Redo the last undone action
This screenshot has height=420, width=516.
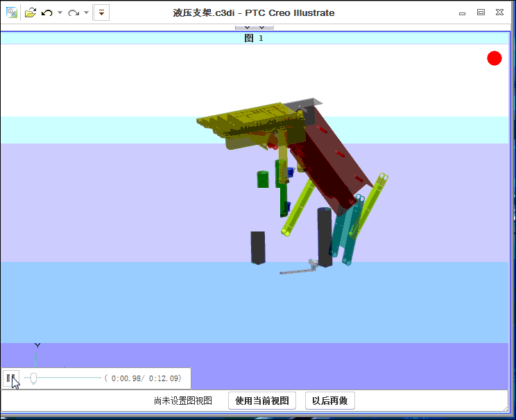click(x=74, y=13)
